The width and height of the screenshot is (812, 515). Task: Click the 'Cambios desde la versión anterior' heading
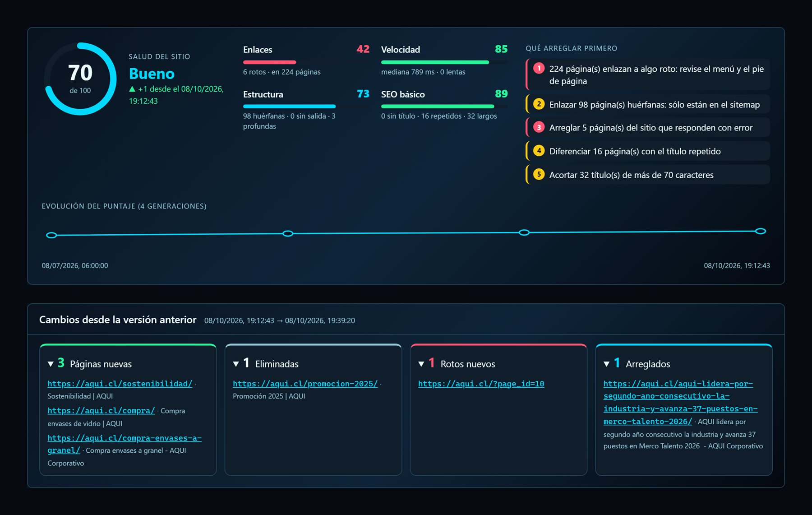[x=118, y=320]
